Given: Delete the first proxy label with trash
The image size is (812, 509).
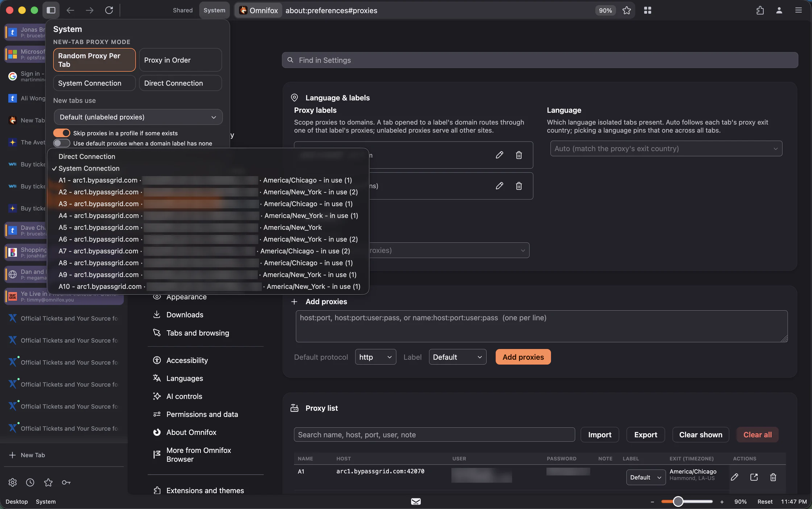Looking at the screenshot, I should click(519, 155).
